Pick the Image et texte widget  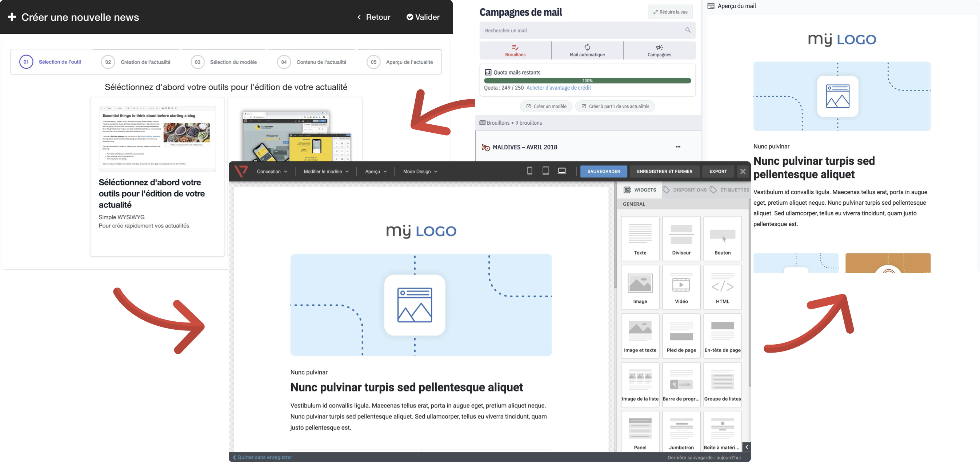click(x=640, y=336)
